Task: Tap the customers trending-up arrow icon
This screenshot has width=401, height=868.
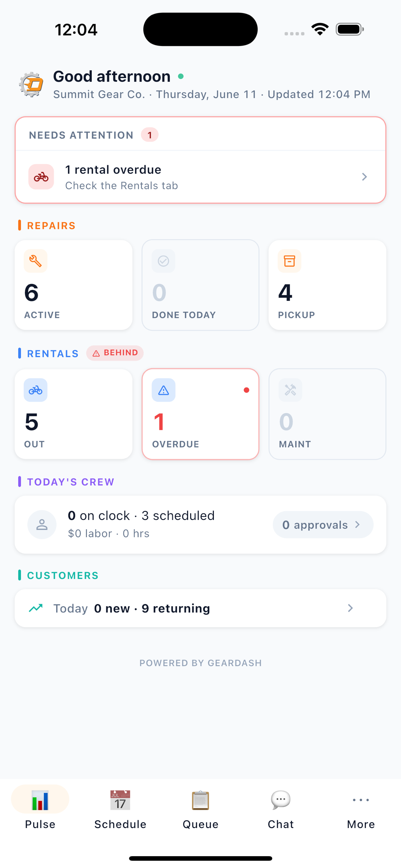Action: 36,608
